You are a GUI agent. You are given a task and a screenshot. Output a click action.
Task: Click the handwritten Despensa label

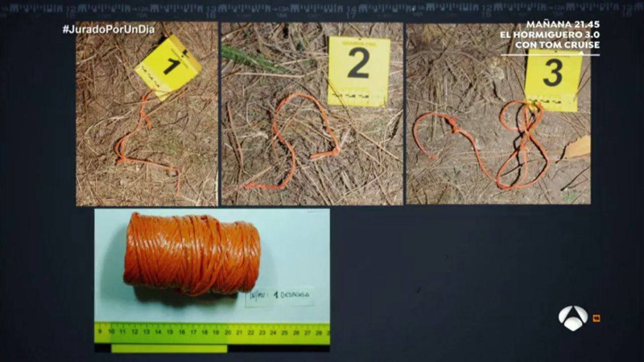(280, 297)
